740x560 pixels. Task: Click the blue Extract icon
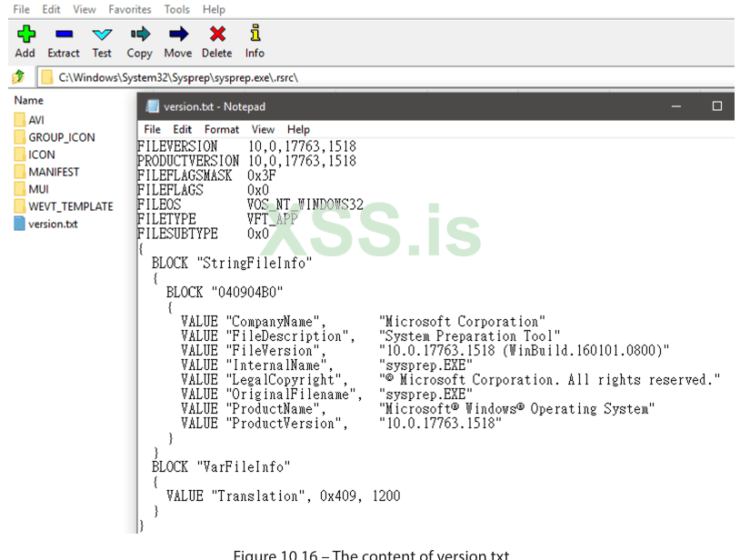[x=64, y=34]
